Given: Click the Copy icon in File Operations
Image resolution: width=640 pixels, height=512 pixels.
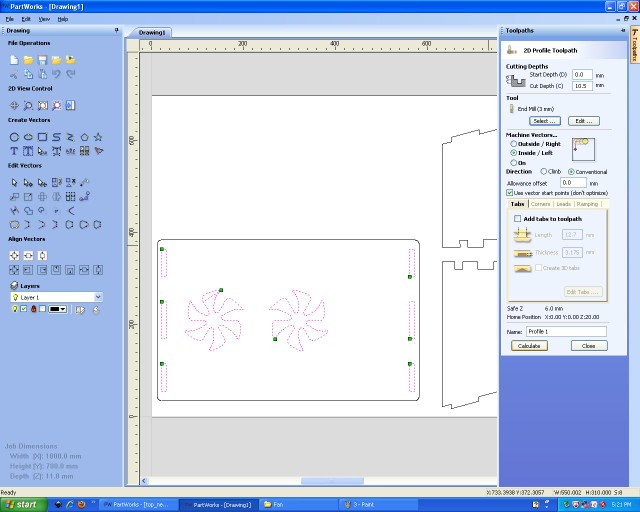Looking at the screenshot, I should click(x=28, y=74).
